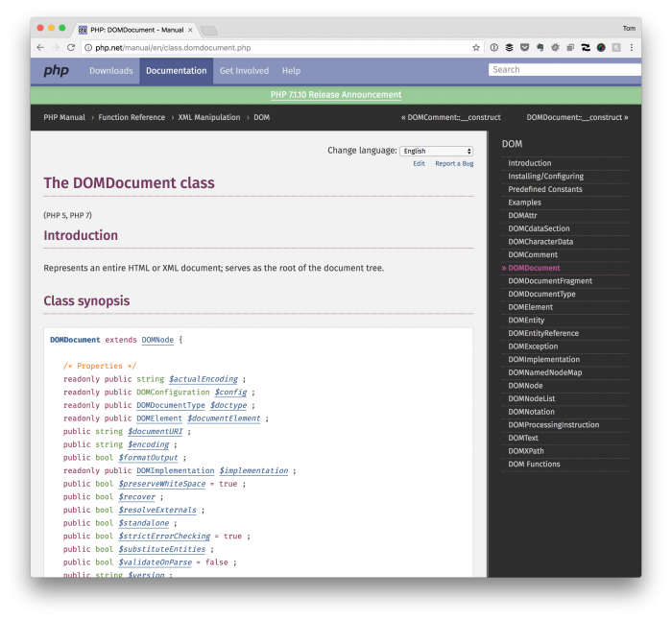Open DOM Functions in the sidebar
This screenshot has height=621, width=672.
(x=534, y=465)
